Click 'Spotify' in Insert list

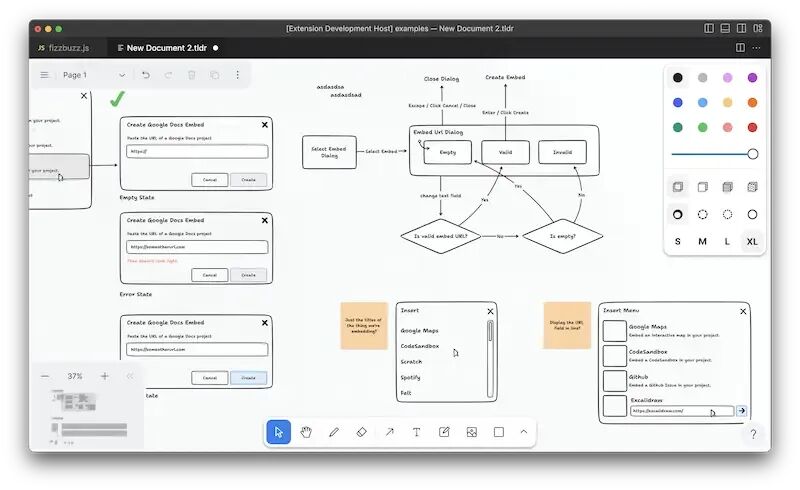click(411, 378)
